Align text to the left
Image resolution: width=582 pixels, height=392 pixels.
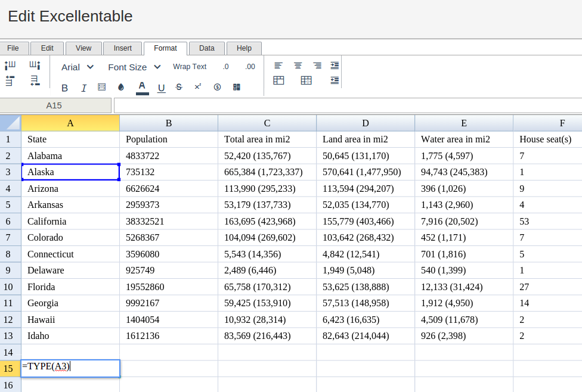click(x=278, y=66)
